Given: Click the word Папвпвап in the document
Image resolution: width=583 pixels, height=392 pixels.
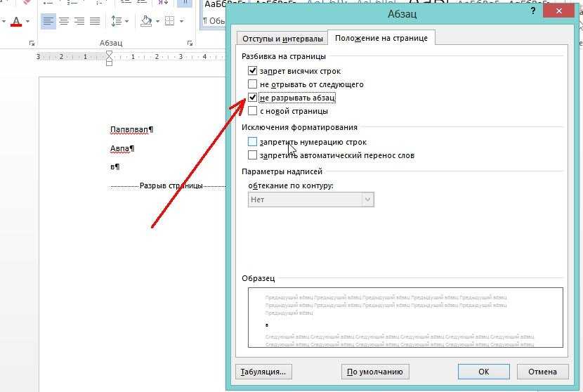Looking at the screenshot, I should [129, 129].
